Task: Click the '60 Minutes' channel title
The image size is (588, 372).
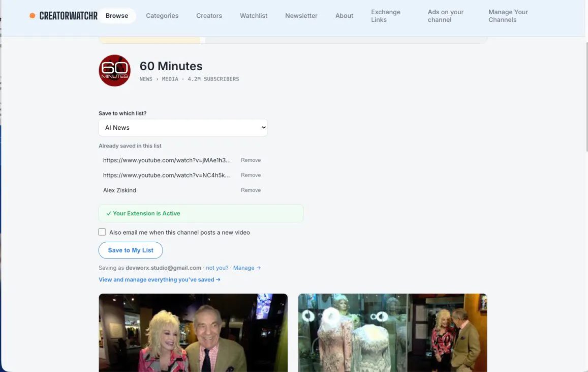Action: pyautogui.click(x=171, y=66)
